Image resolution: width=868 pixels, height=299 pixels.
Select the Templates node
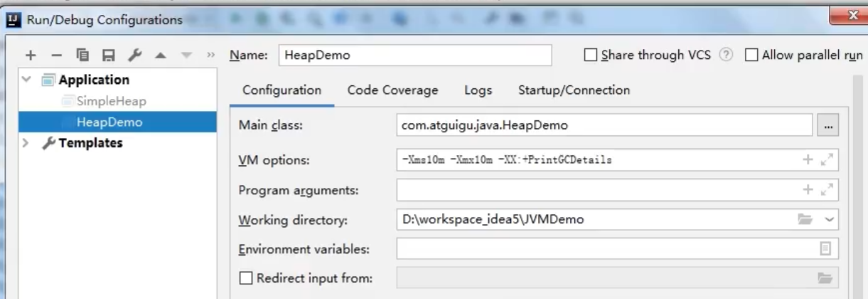(x=90, y=143)
